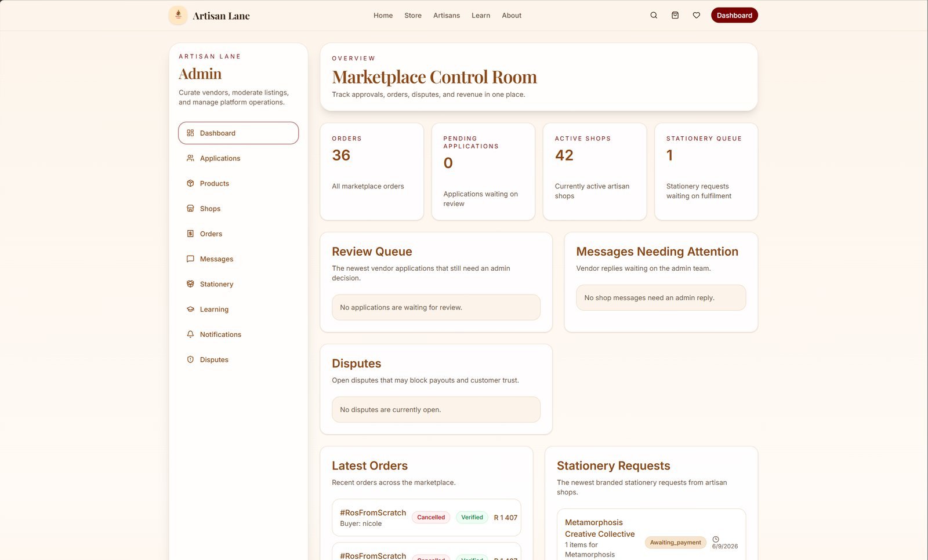Open the wishlist heart icon
This screenshot has height=560, width=928.
pyautogui.click(x=697, y=16)
